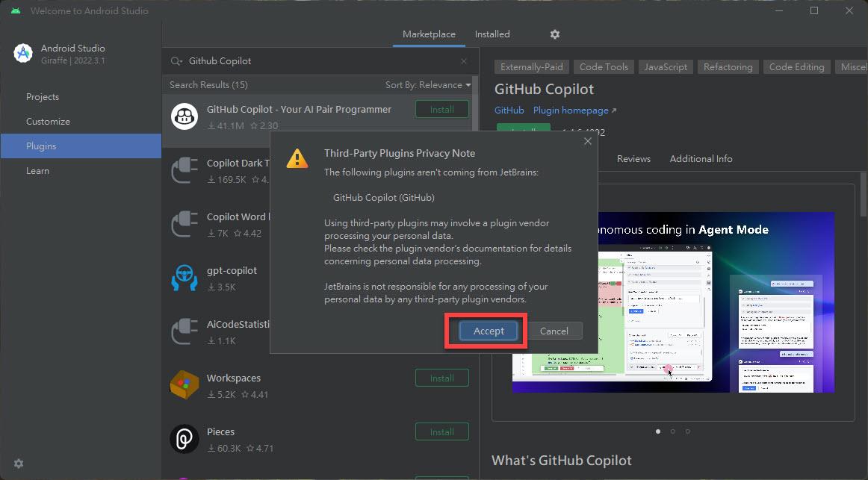
Task: Open the Sort By Relevance dropdown
Action: click(428, 85)
